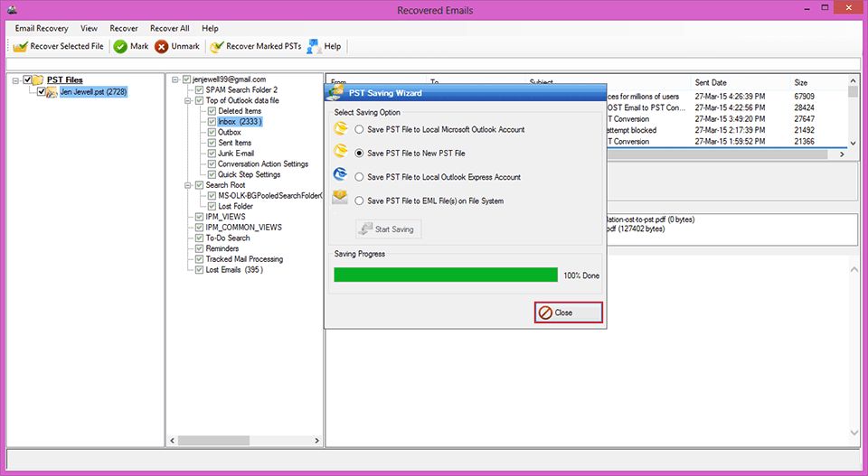This screenshot has width=868, height=476.
Task: Click the Jen Jewell.pst file icon
Action: (52, 92)
